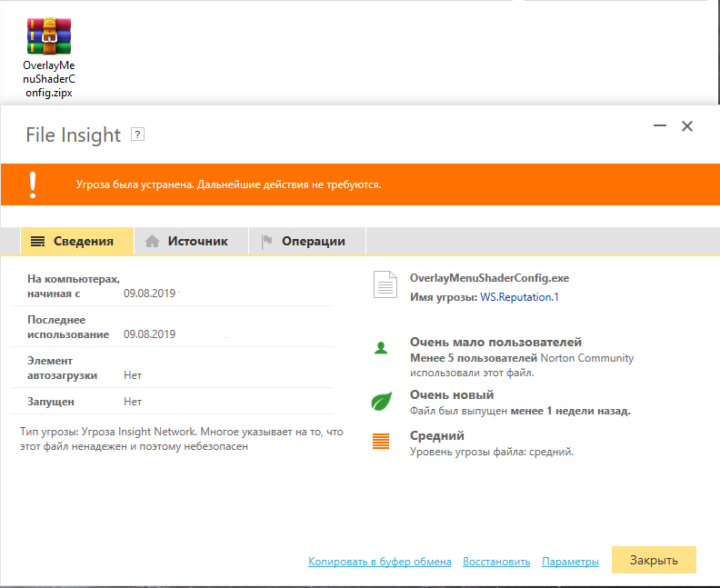
Task: Open the Параметры link
Action: click(570, 562)
